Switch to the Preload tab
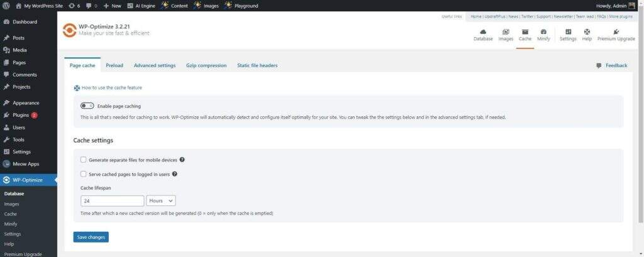 (114, 65)
